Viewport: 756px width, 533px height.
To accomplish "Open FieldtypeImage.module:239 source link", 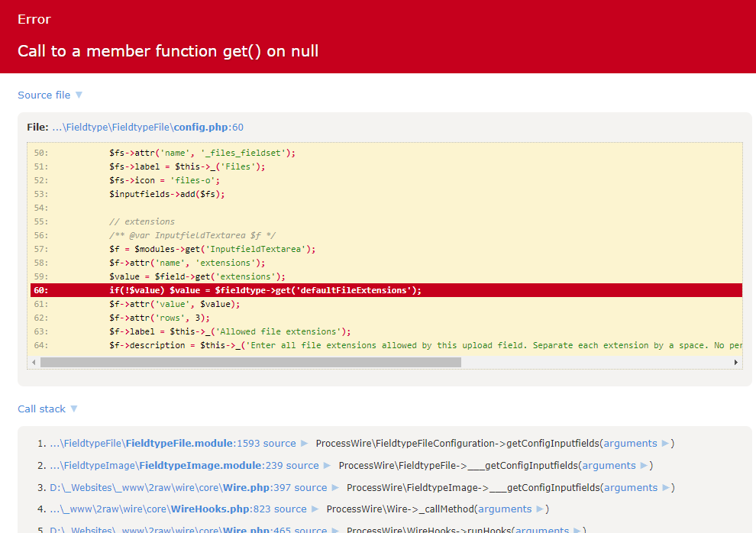I will 184,466.
